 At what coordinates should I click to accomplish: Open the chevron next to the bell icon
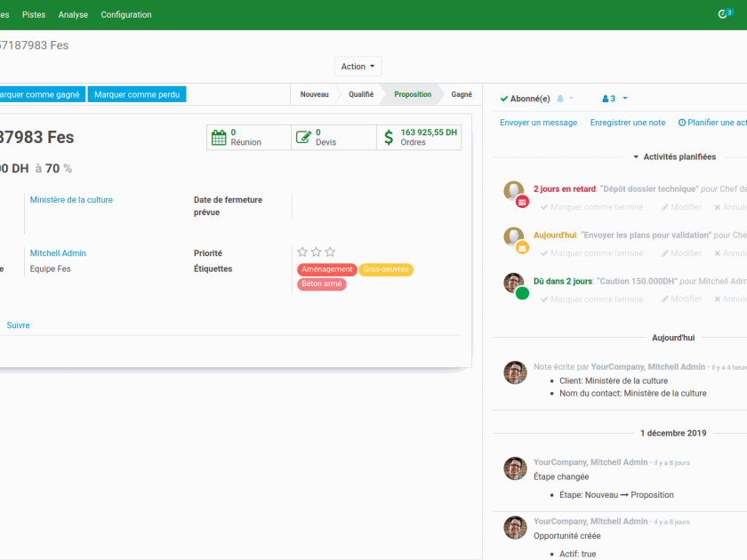tap(573, 99)
